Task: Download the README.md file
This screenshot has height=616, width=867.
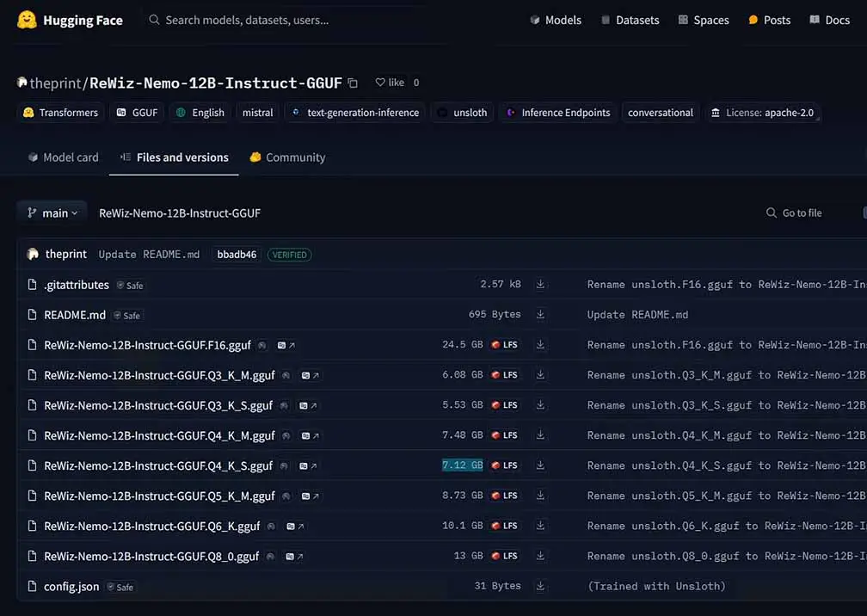Action: tap(540, 315)
